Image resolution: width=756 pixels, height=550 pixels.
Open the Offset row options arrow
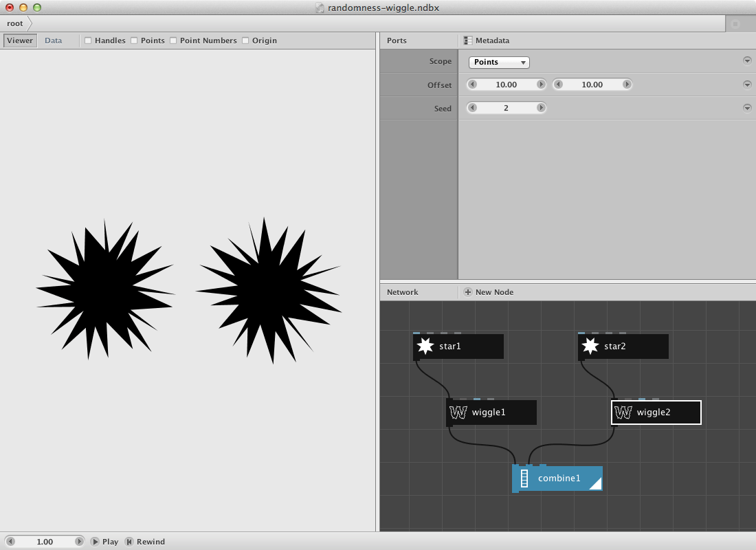pos(747,85)
